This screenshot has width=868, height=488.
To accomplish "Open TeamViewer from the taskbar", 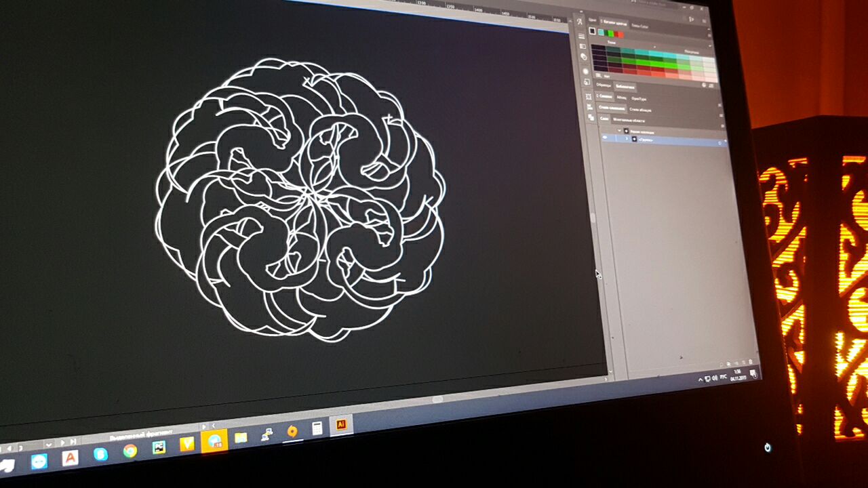I will tap(39, 462).
